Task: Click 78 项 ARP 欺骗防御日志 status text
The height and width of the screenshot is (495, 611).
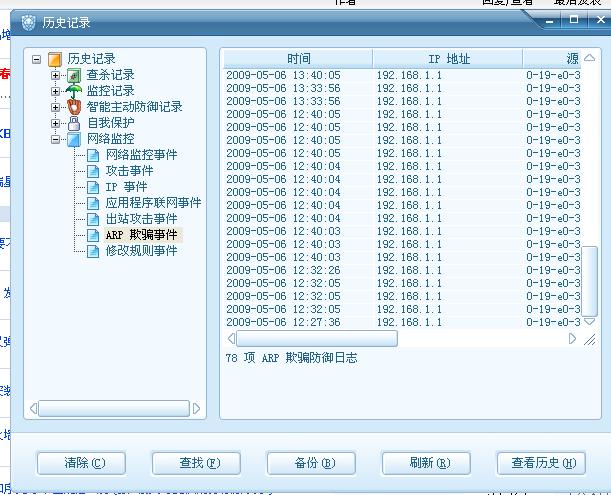Action: click(x=291, y=358)
